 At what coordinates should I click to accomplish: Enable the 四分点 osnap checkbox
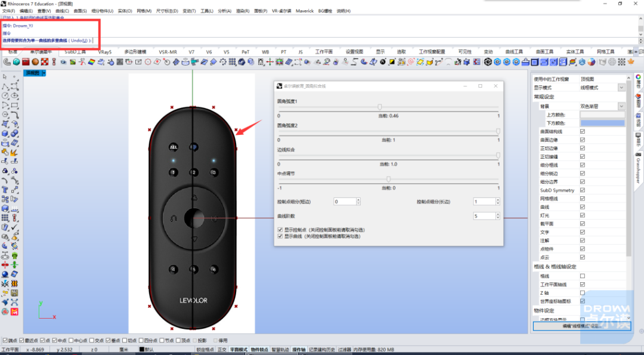pyautogui.click(x=141, y=341)
